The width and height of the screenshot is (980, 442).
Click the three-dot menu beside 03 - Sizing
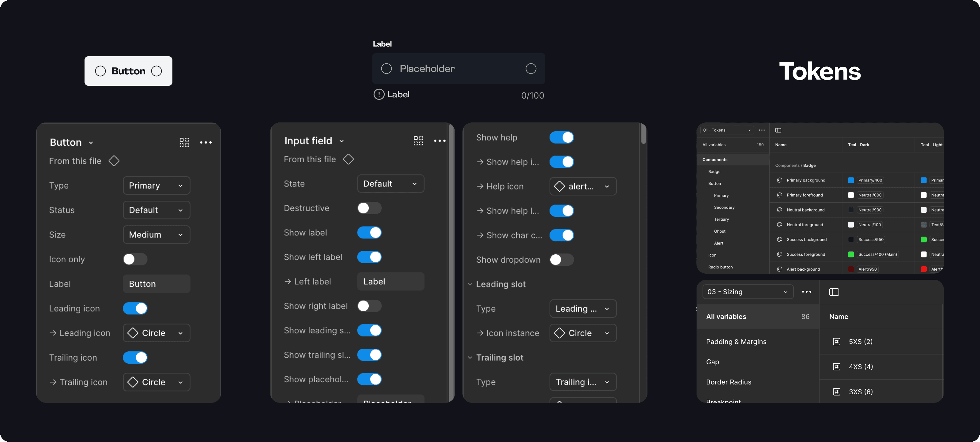806,292
